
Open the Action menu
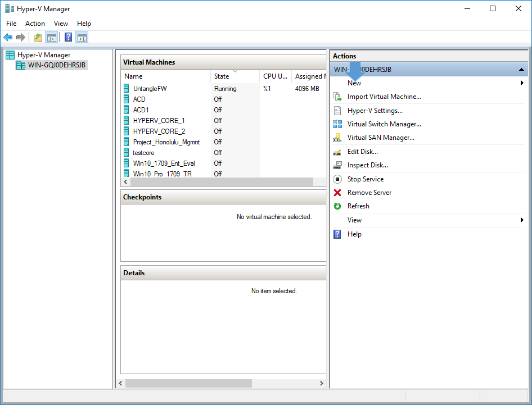coord(35,24)
